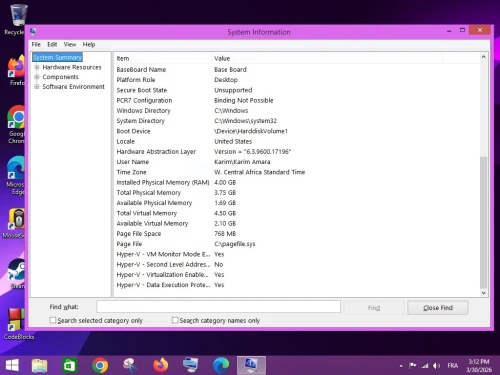Image resolution: width=500 pixels, height=375 pixels.
Task: Expand the Software Environment node
Action: pyautogui.click(x=37, y=87)
